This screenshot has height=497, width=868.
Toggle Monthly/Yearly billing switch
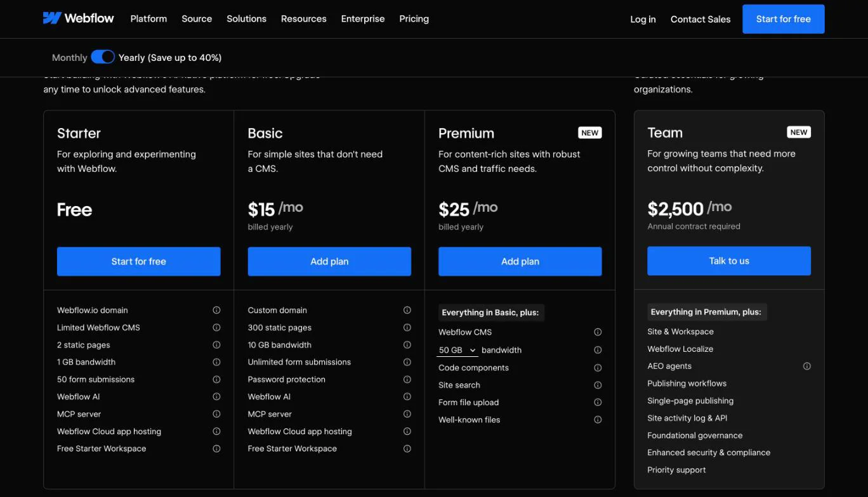tap(103, 57)
